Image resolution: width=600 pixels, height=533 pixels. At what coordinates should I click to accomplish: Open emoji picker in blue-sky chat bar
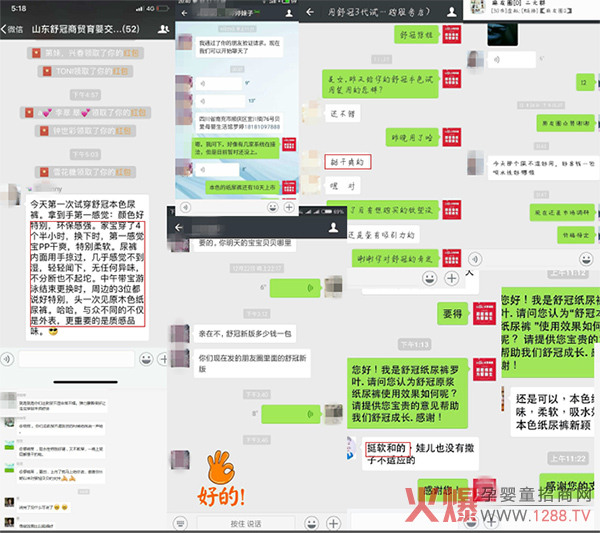[x=272, y=207]
